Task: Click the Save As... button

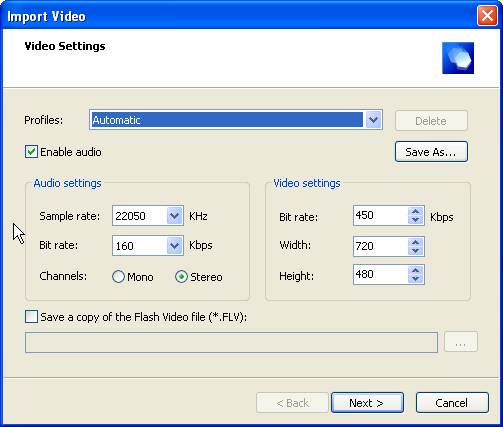Action: [431, 152]
